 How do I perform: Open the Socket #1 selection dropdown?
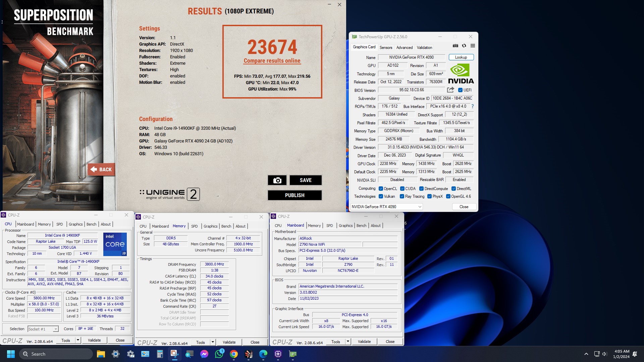coord(43,329)
